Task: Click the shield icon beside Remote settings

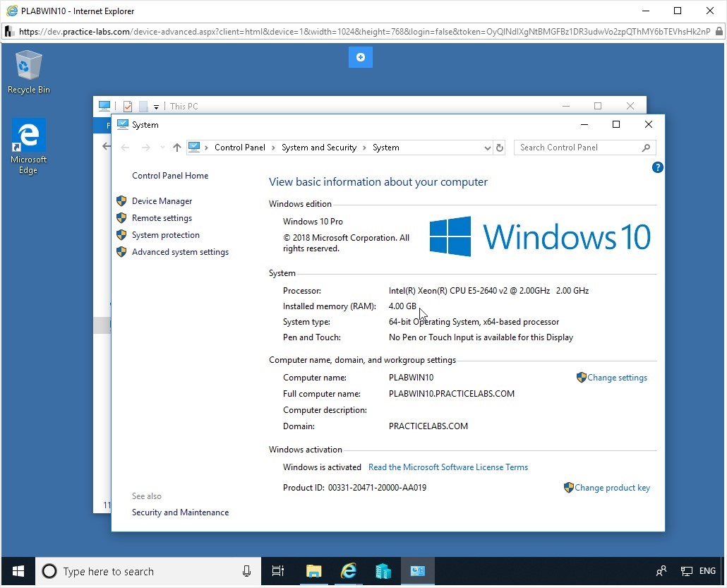Action: click(121, 218)
